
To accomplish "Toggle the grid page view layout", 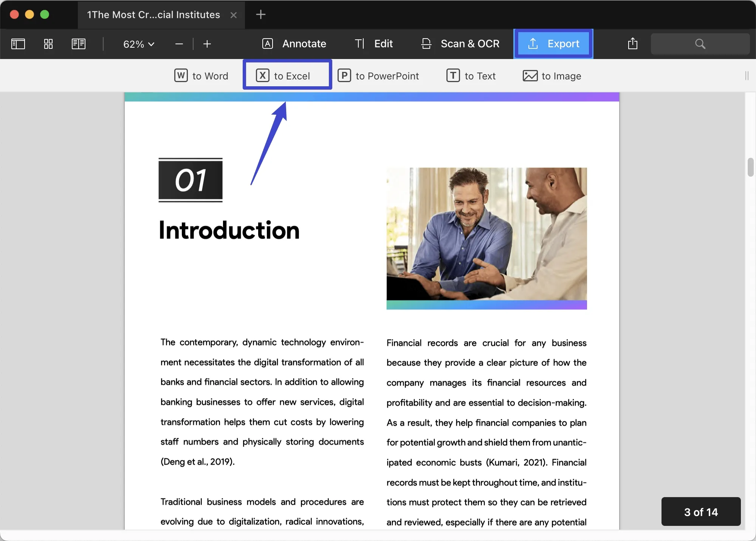I will (48, 44).
